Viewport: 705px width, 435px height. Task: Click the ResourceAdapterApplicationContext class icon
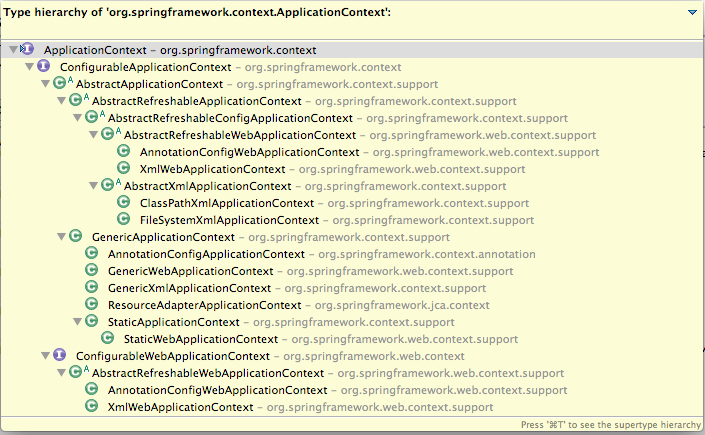tap(91, 304)
